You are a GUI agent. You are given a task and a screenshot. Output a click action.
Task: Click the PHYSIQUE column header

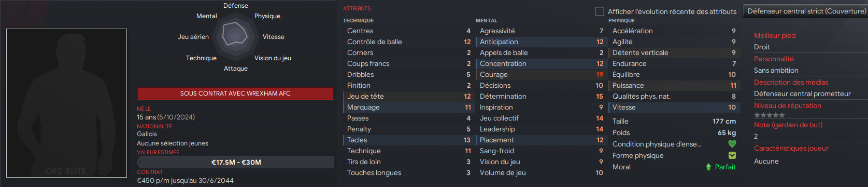point(621,20)
